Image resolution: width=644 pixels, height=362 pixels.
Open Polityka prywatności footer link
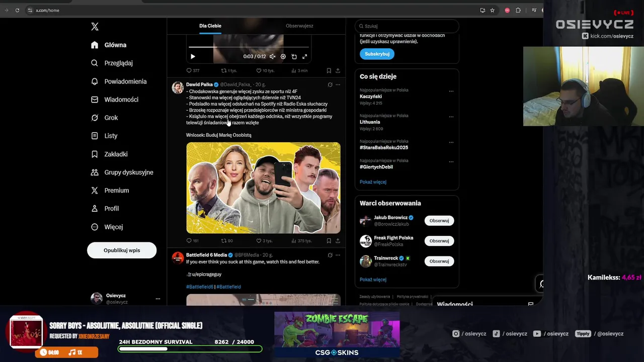tap(413, 297)
